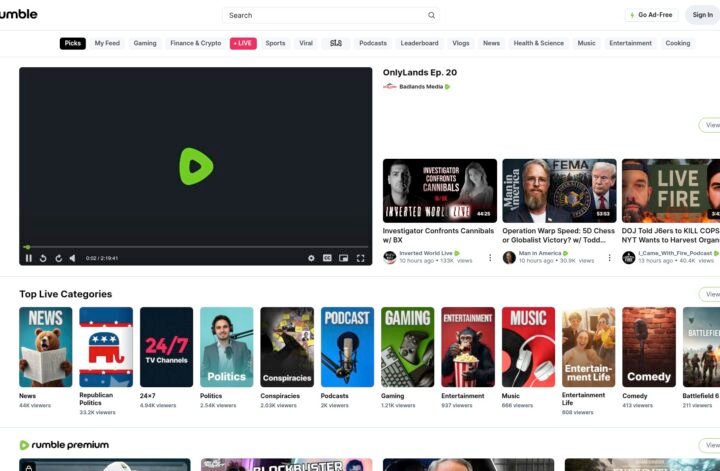Open the SLS tab

[x=336, y=43]
